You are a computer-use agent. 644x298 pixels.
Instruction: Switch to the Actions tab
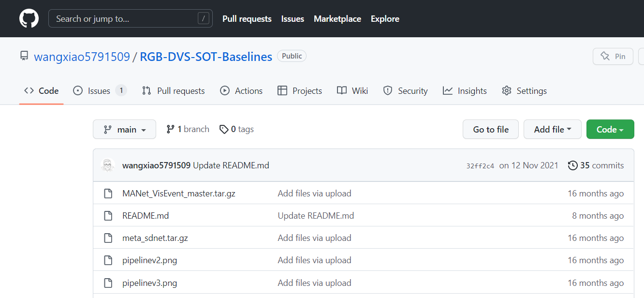(241, 91)
